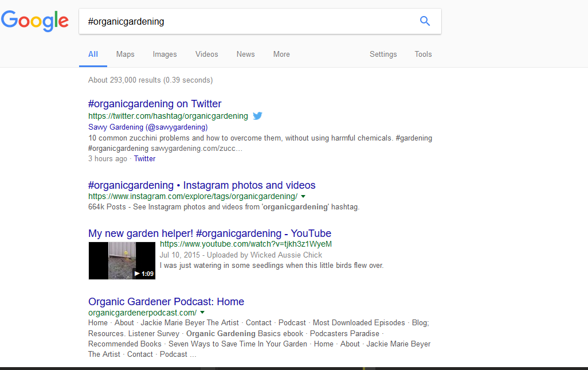The width and height of the screenshot is (588, 370).
Task: Click the Google logo
Action: [35, 21]
